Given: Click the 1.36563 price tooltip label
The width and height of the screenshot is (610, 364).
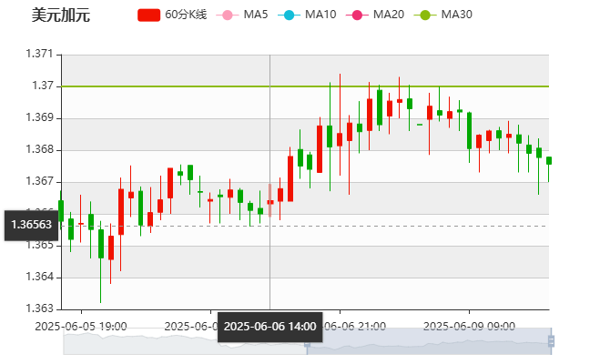Looking at the screenshot, I should click(32, 225).
